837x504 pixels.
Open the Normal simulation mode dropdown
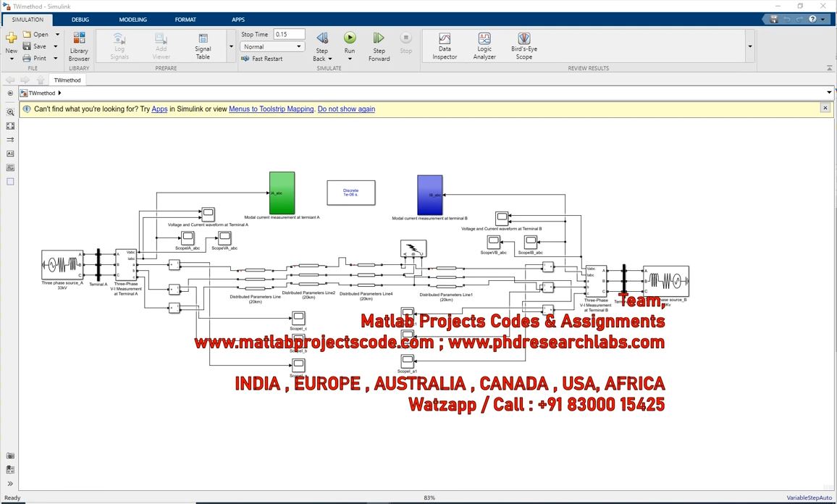(272, 46)
